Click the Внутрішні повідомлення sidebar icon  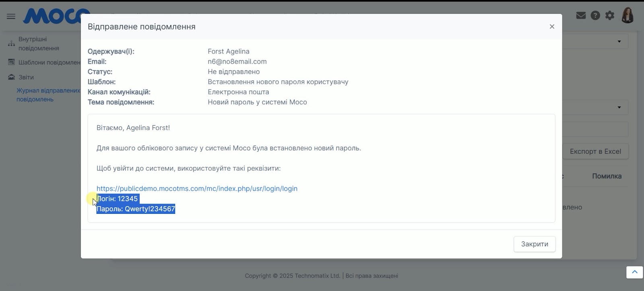[x=11, y=43]
